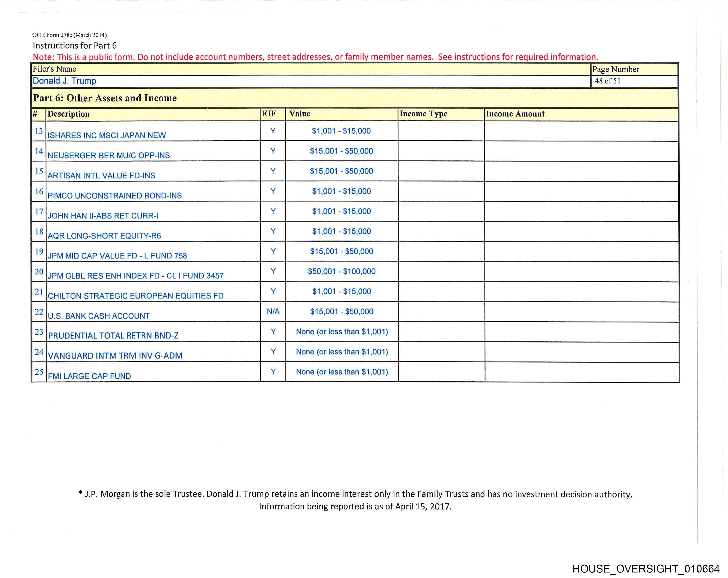Select ISHARES INC MSCI JAPAN NEW description
The width and height of the screenshot is (728, 578).
[x=107, y=136]
